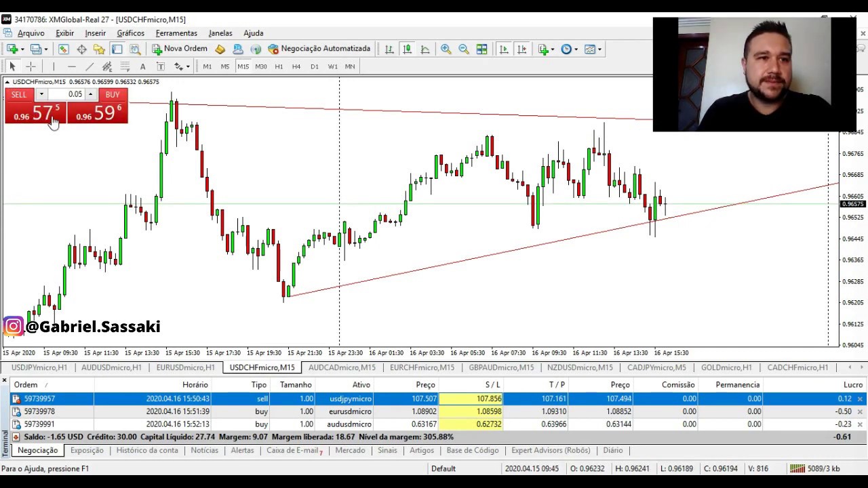Viewport: 868px width, 488px height.
Task: Click the Nova Ordem button
Action: click(x=180, y=49)
